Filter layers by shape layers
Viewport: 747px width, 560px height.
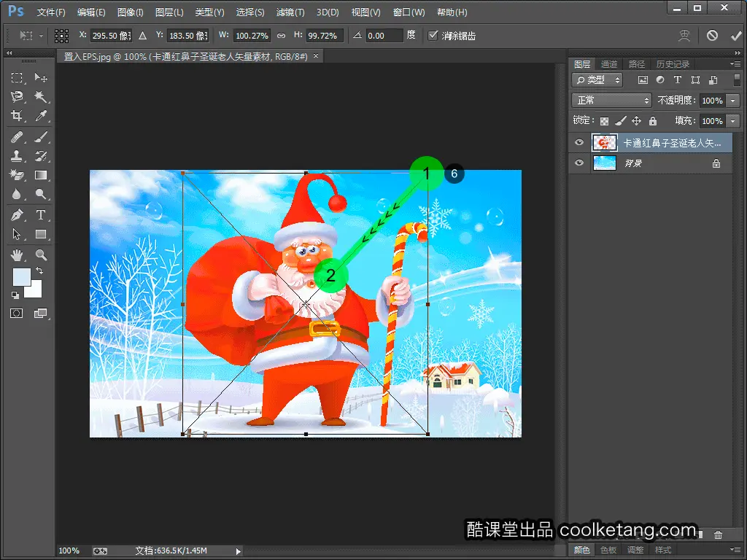[695, 80]
